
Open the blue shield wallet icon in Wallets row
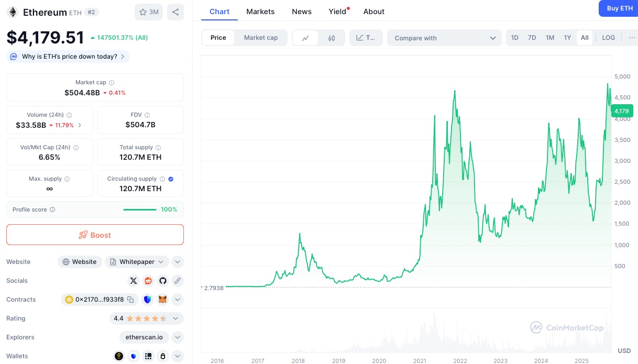click(x=134, y=356)
